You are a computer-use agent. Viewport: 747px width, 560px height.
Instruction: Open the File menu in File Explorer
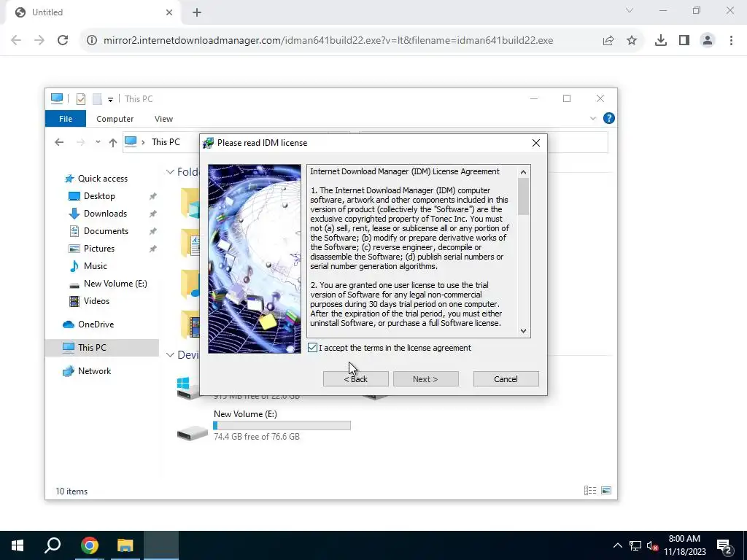coord(66,119)
